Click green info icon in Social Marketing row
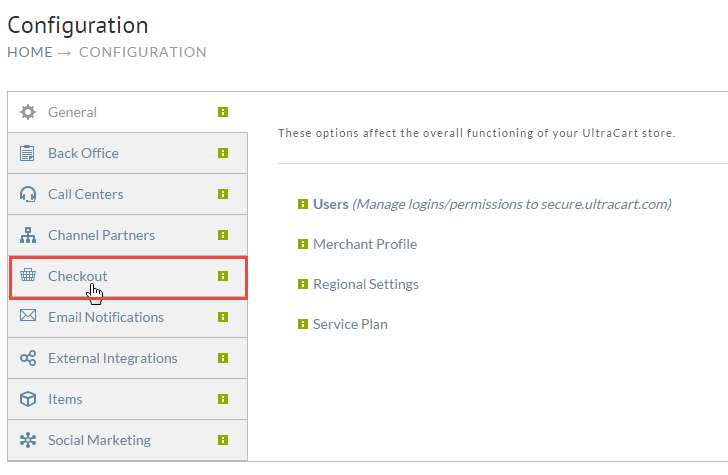The height and width of the screenshot is (475, 728). click(223, 440)
